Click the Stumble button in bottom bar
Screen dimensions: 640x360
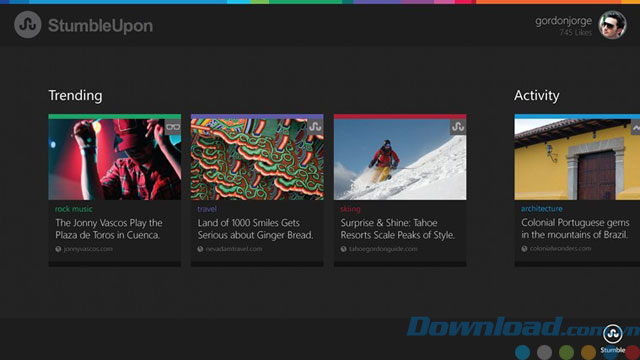tap(613, 338)
